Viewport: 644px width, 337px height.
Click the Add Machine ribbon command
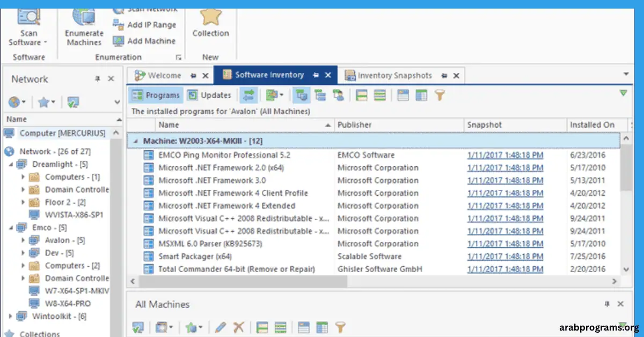tap(144, 41)
